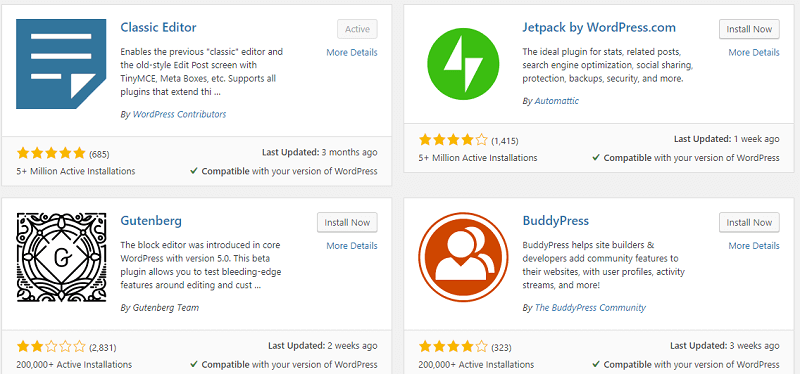Open the Automattic author link
The image size is (800, 374).
coord(557,101)
